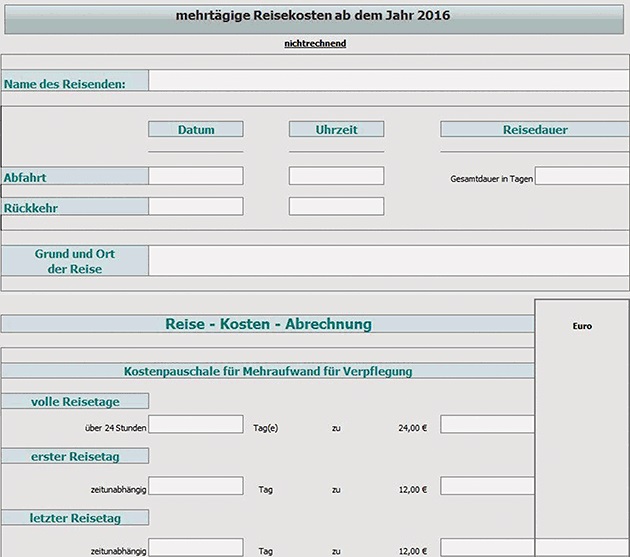
Task: Select the Euro amount field for volle Reisetage
Action: tap(487, 425)
